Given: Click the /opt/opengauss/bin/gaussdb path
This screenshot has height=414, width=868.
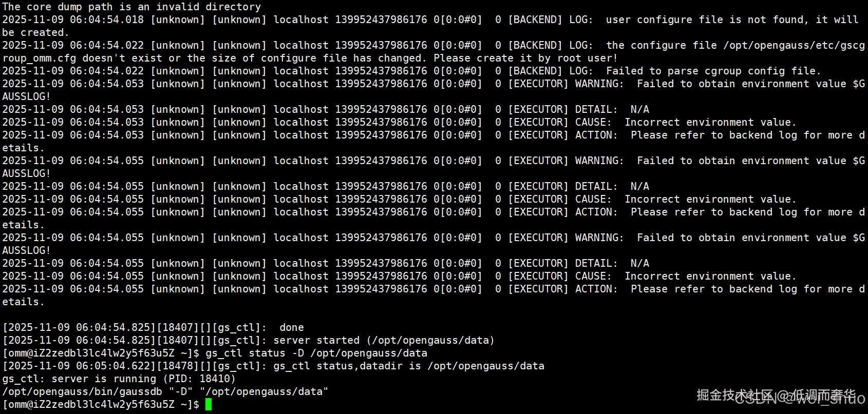Looking at the screenshot, I should [82, 391].
